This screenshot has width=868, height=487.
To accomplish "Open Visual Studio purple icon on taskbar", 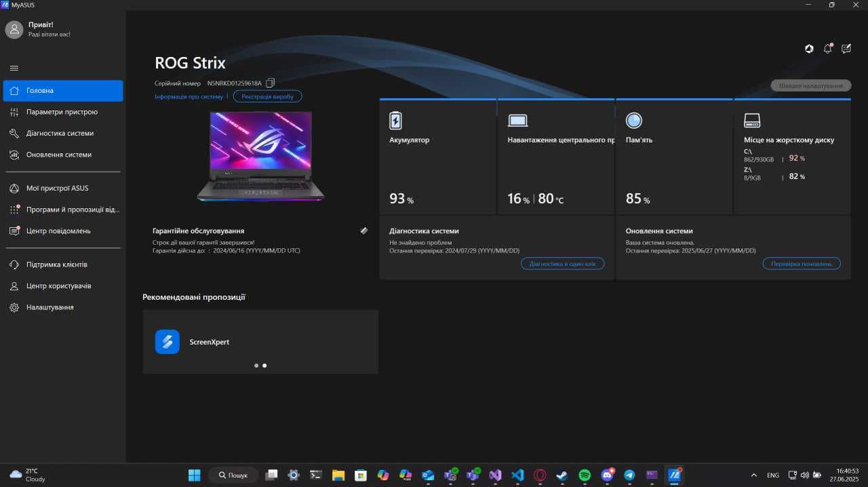I will tap(495, 475).
